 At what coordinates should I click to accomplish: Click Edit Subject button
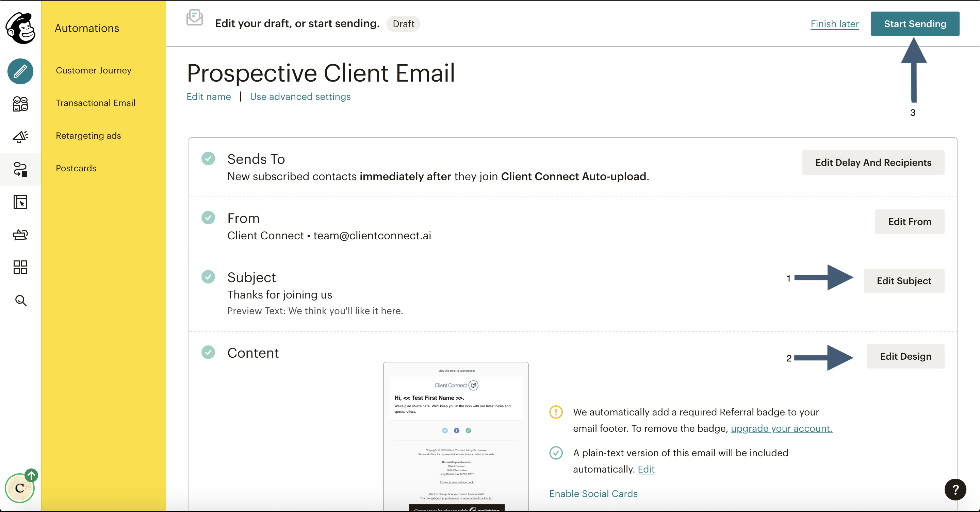[904, 281]
